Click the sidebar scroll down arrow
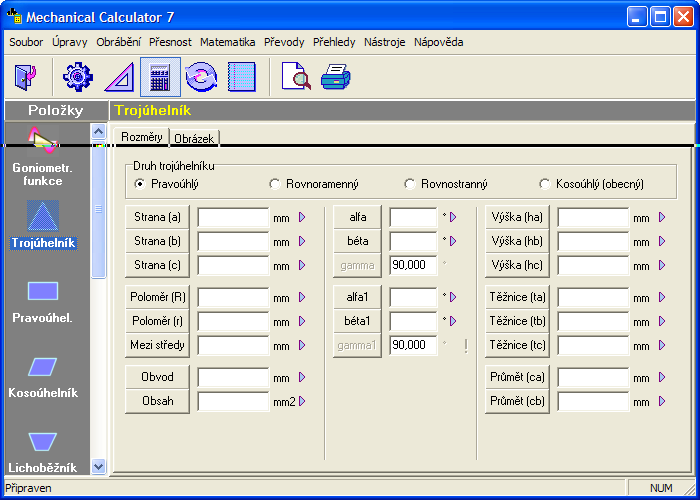This screenshot has width=700, height=500. point(98,467)
